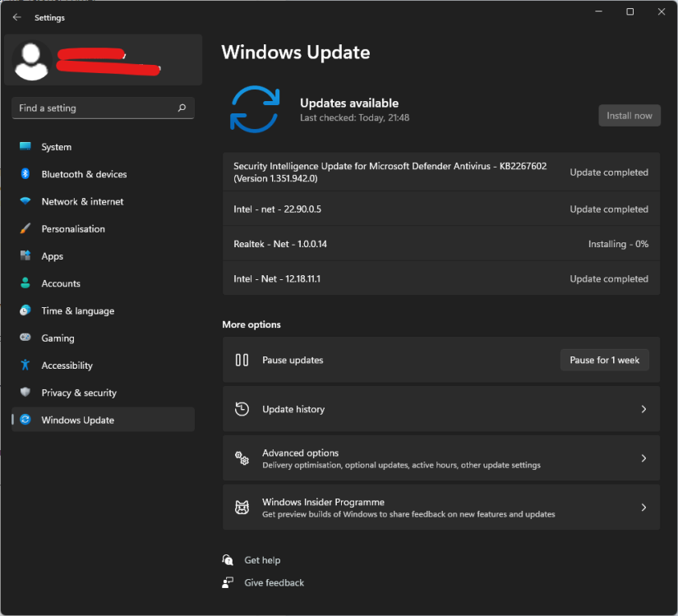Viewport: 678px width, 616px height.
Task: Select Privacy & security label
Action: (79, 393)
